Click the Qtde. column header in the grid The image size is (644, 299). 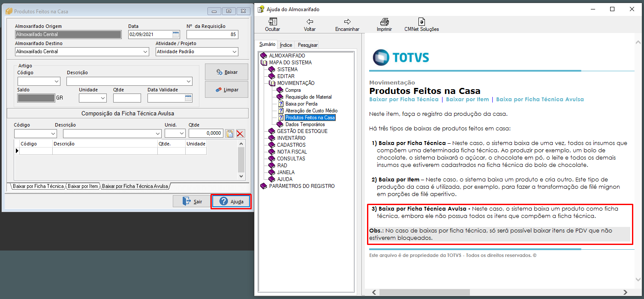click(171, 144)
